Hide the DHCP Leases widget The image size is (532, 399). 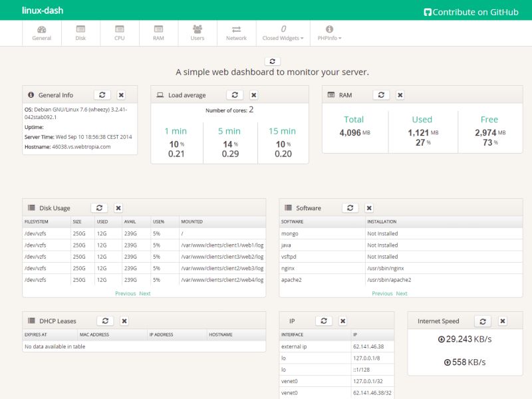(x=123, y=321)
